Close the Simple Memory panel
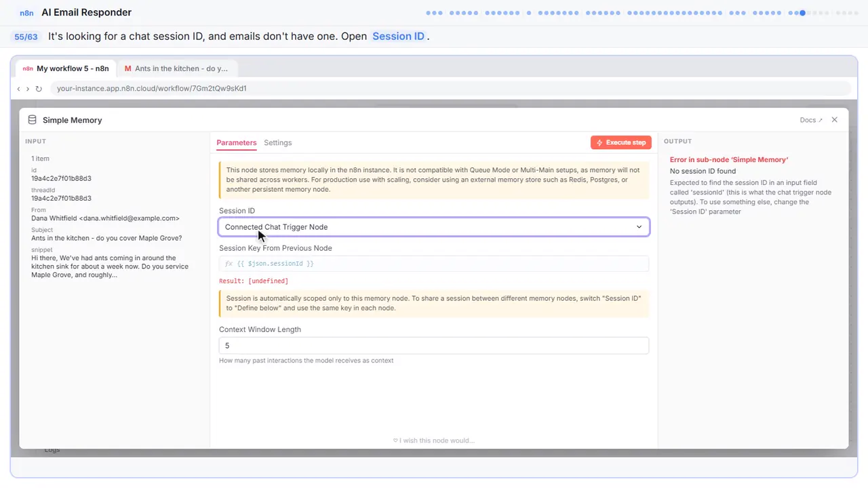The image size is (868, 488). pos(835,119)
